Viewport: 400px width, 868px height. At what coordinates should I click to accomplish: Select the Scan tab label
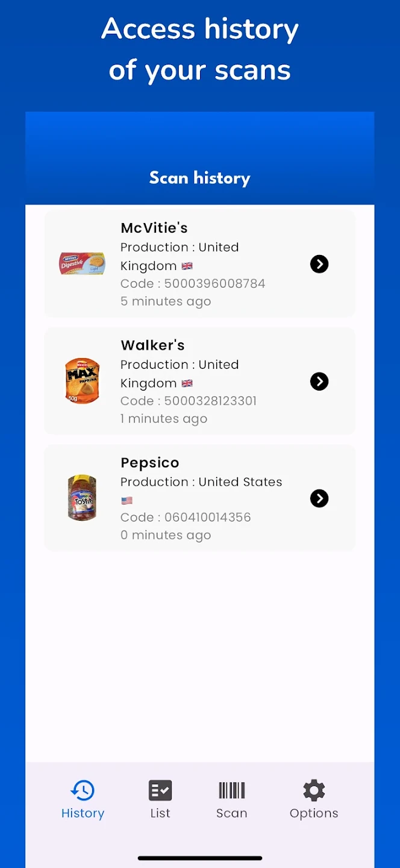[232, 813]
